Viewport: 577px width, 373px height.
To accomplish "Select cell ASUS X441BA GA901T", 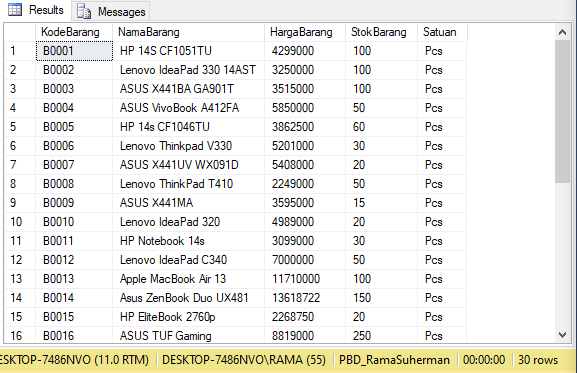I will tap(188, 89).
